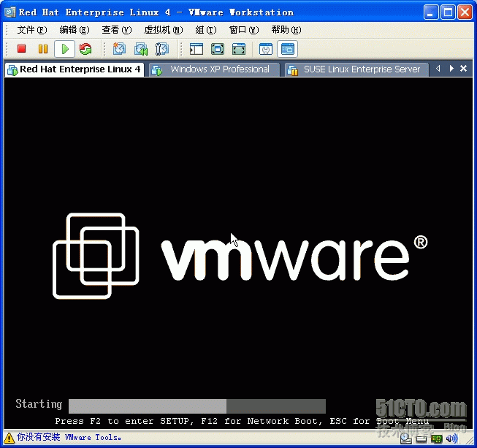The width and height of the screenshot is (477, 448).
Task: Switch to the SUSE Linux Enterprise Server tab
Action: [356, 69]
